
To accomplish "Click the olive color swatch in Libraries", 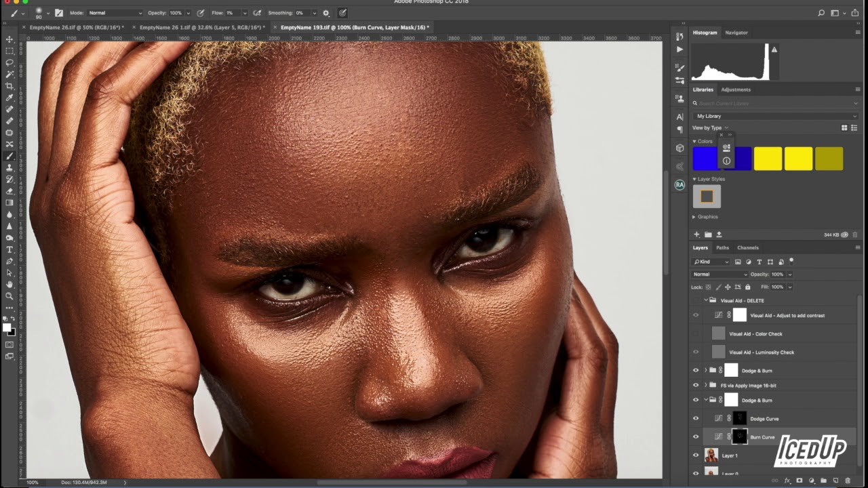I will coord(829,159).
